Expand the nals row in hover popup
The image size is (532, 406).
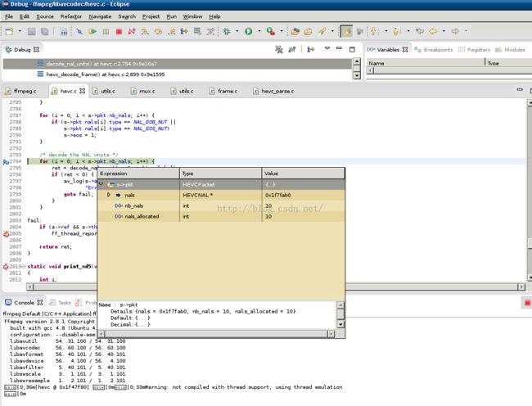tap(109, 195)
